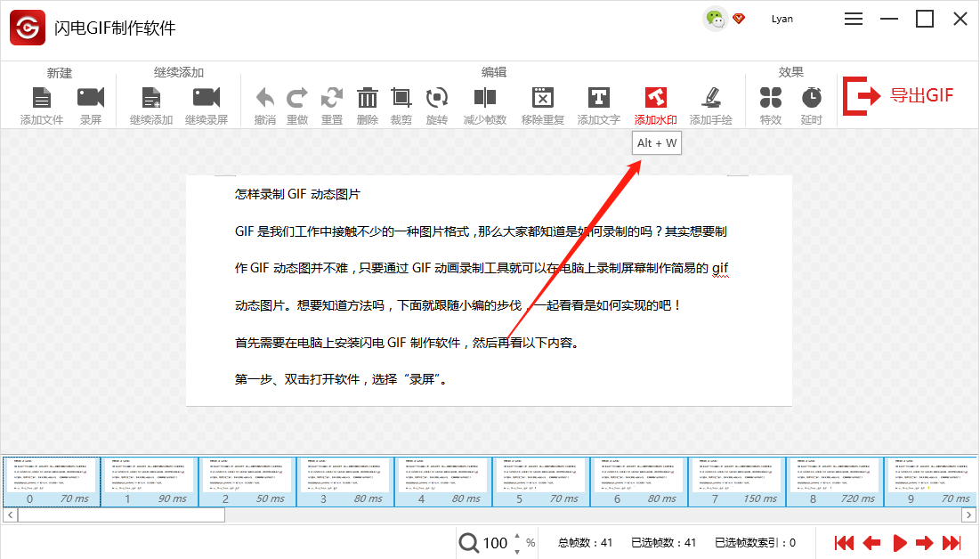Screen dimensions: 980x559
Task: Click the timeline scrollbar left arrow
Action: tap(10, 515)
